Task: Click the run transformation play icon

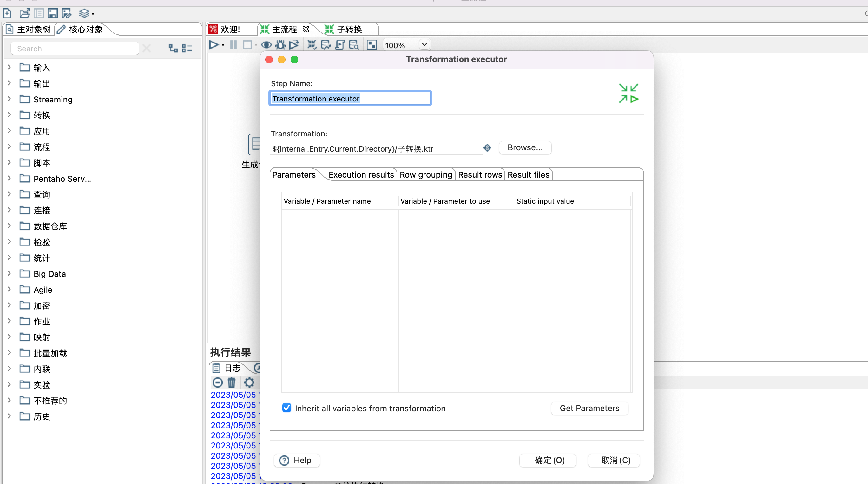Action: [x=213, y=45]
